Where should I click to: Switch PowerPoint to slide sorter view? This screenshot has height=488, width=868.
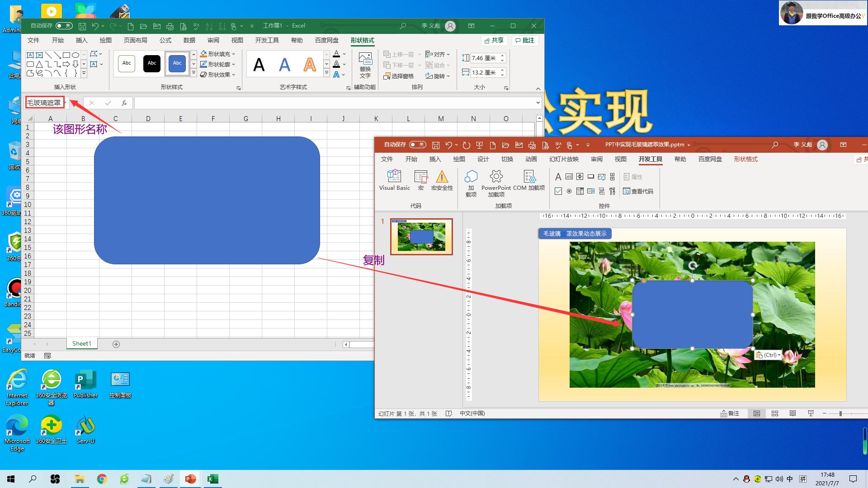pyautogui.click(x=774, y=413)
